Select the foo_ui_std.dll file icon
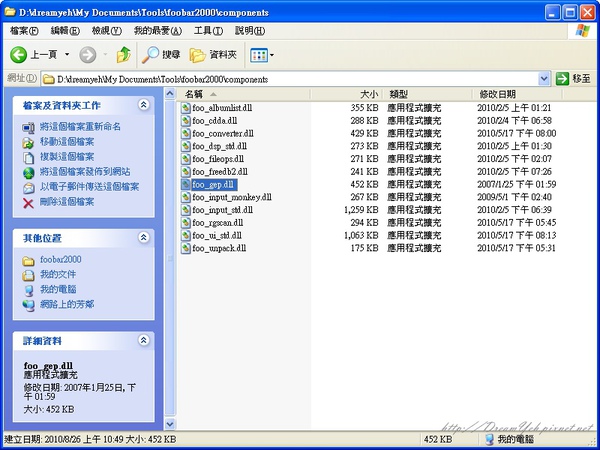 (x=186, y=235)
